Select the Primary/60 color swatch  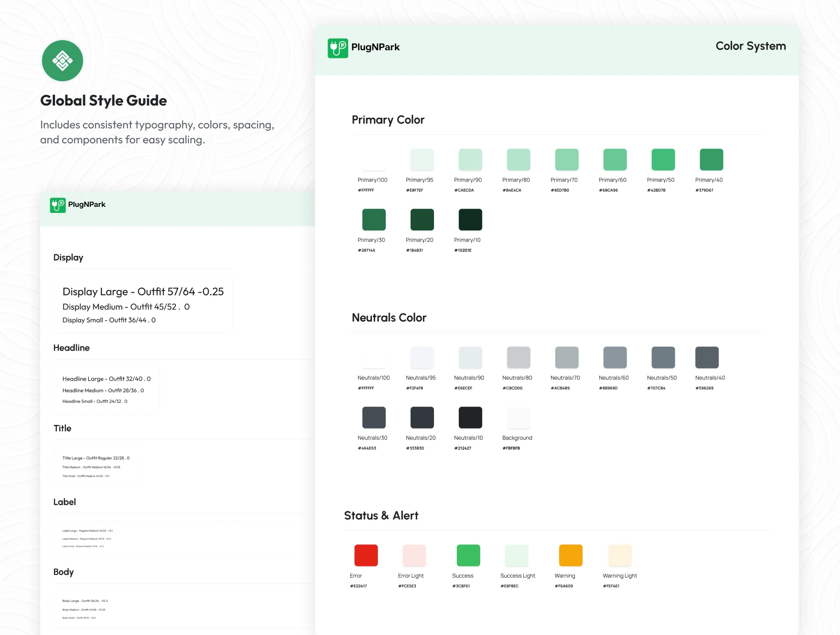[615, 160]
